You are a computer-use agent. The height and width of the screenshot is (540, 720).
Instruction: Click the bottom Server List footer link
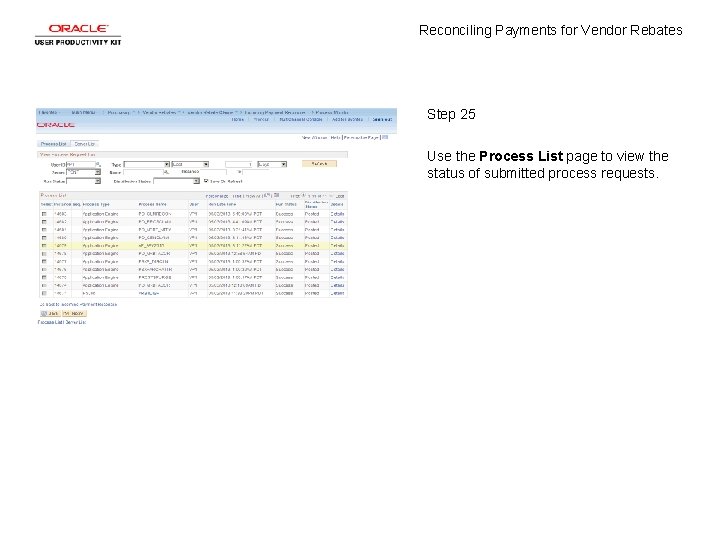point(75,322)
